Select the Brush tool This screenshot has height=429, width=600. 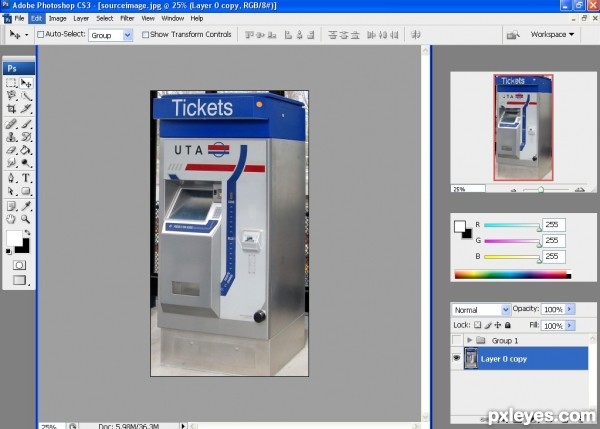click(26, 124)
